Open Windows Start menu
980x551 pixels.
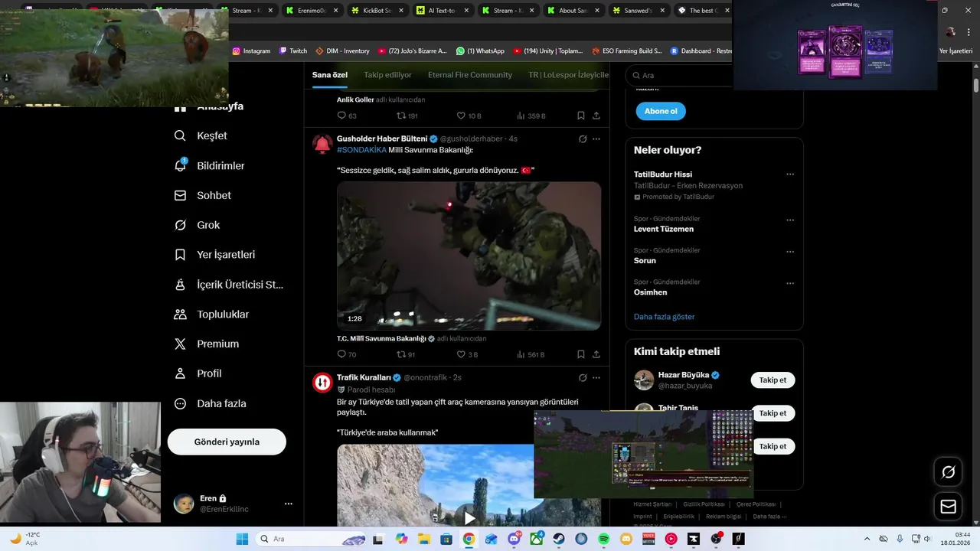point(242,539)
